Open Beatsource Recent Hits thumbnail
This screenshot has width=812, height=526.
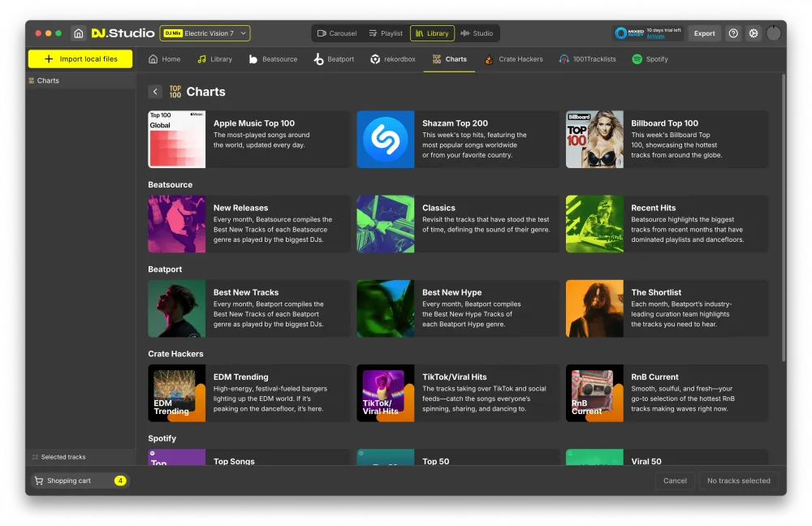[594, 224]
